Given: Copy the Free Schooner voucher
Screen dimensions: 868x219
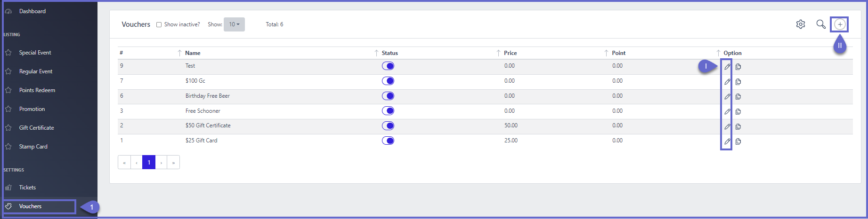Looking at the screenshot, I should coord(738,112).
